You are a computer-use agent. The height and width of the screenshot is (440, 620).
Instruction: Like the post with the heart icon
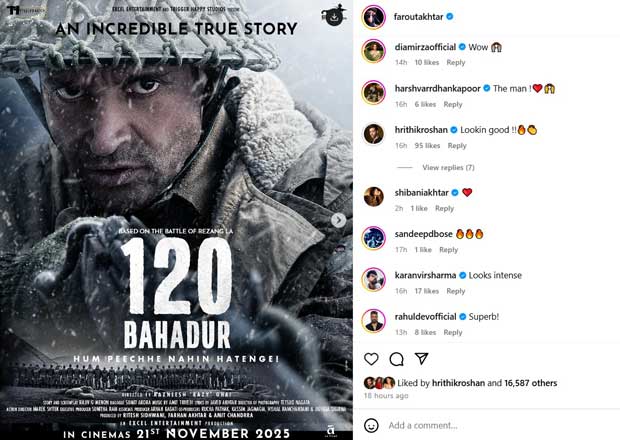(x=371, y=359)
